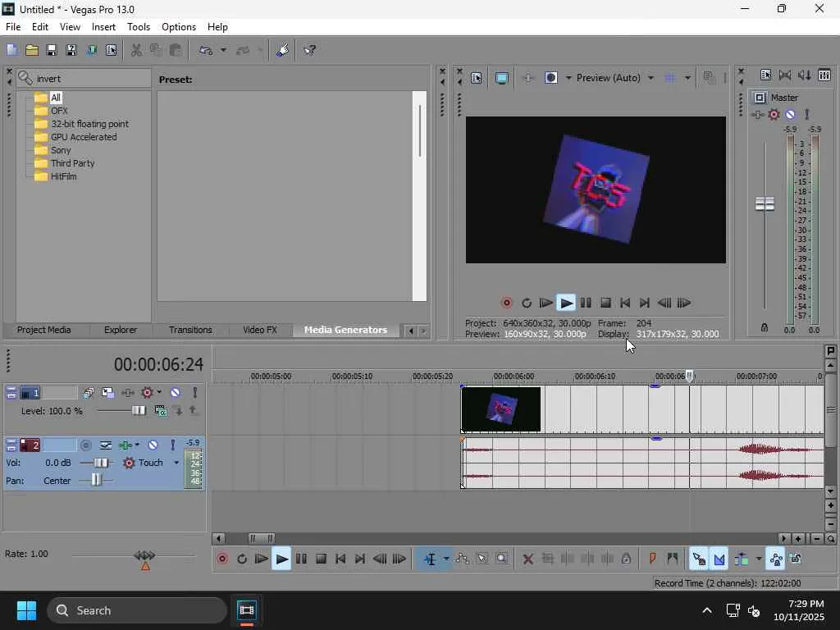The width and height of the screenshot is (840, 630).
Task: Open the Auto Ripple dropdown arrow
Action: click(x=759, y=559)
